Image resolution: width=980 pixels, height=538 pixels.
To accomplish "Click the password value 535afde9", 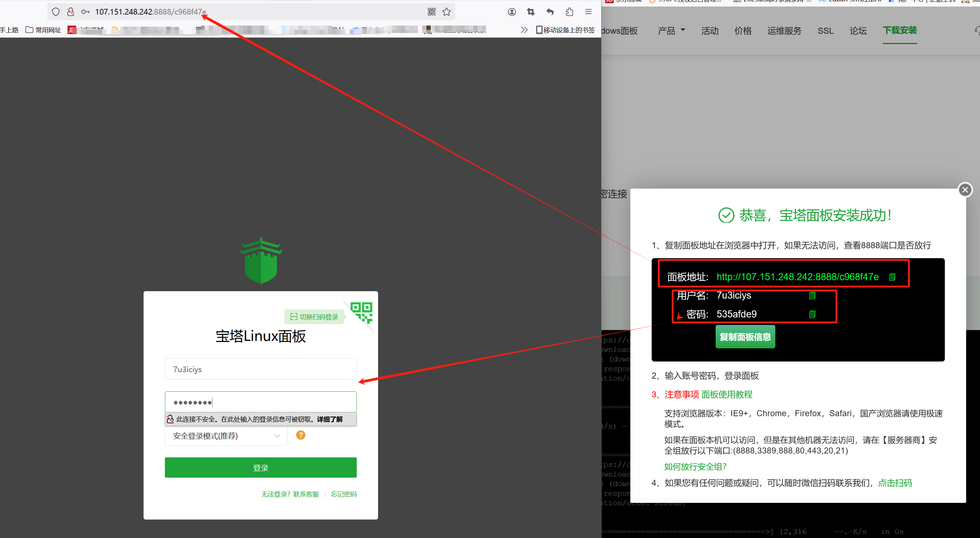I will point(737,314).
